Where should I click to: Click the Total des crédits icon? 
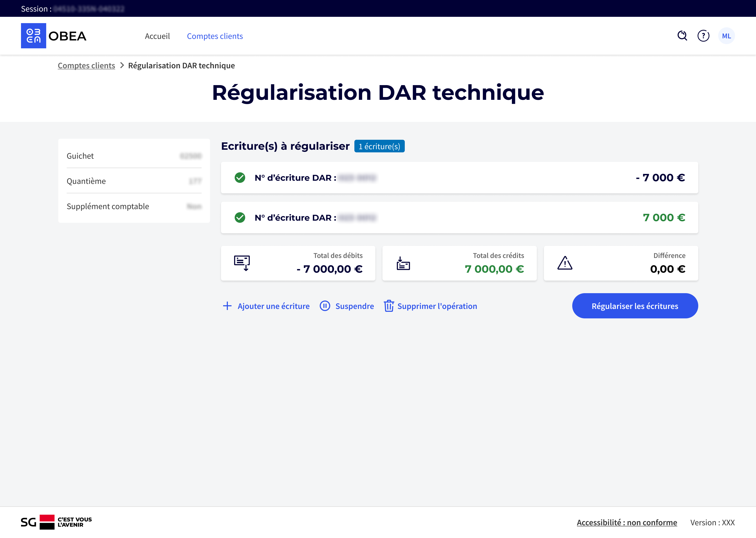[x=403, y=263]
